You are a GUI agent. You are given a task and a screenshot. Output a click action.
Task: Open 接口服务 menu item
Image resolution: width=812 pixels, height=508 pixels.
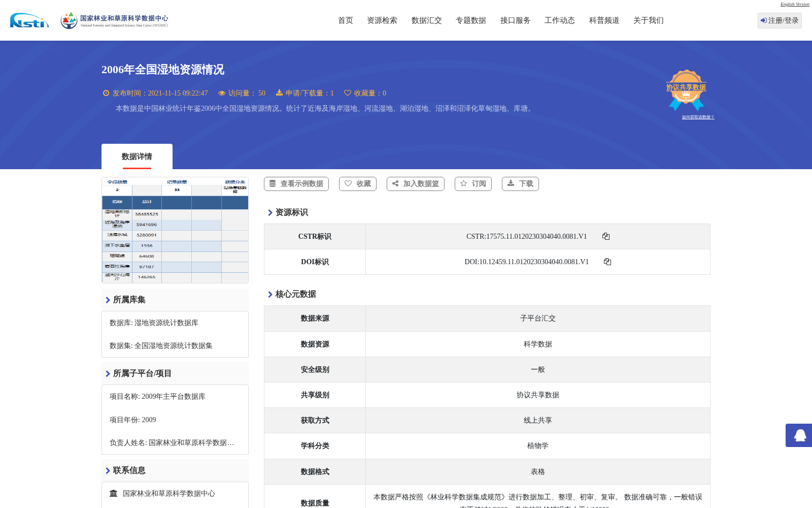click(516, 20)
